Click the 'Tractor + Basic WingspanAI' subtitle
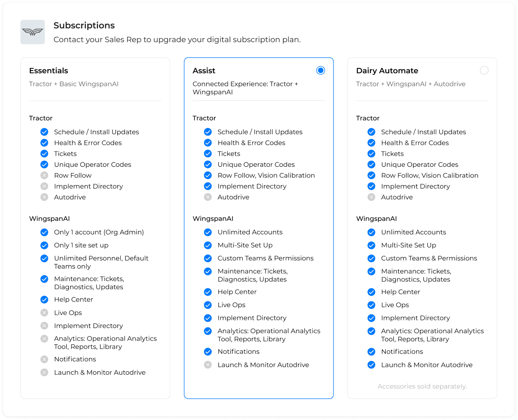The height and width of the screenshot is (420, 518). pos(74,84)
